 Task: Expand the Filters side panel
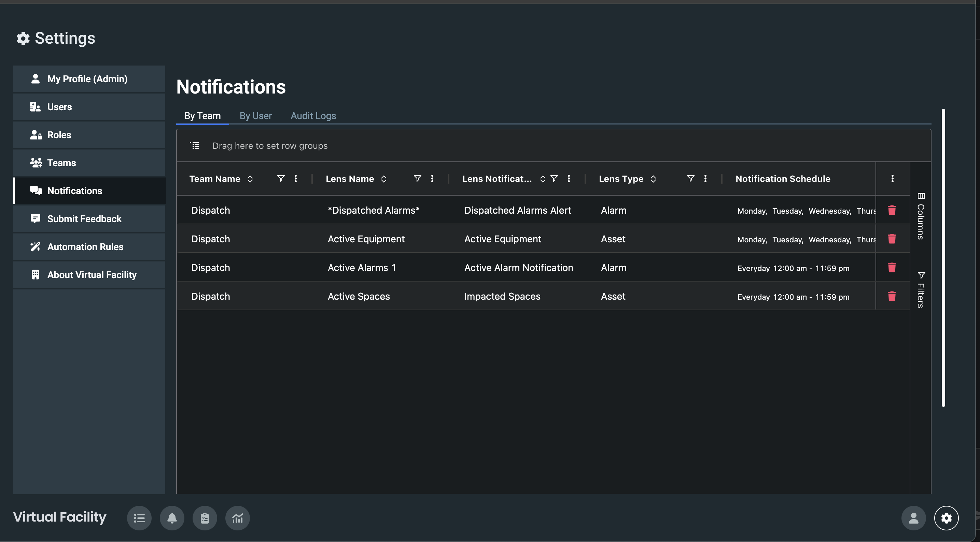pyautogui.click(x=921, y=290)
